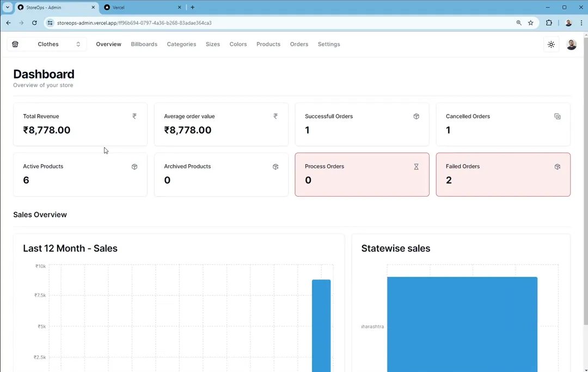Screen dimensions: 588x372
Task: Open the Categories page
Action: pos(181,44)
